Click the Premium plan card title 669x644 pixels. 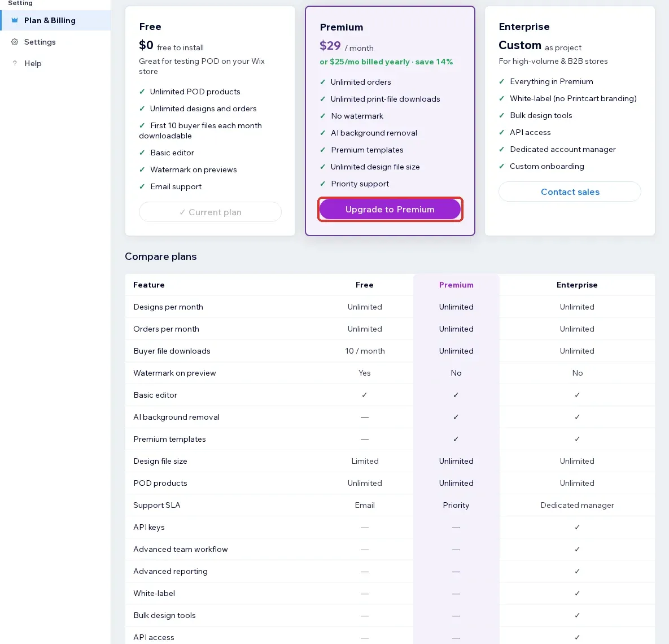click(x=342, y=27)
